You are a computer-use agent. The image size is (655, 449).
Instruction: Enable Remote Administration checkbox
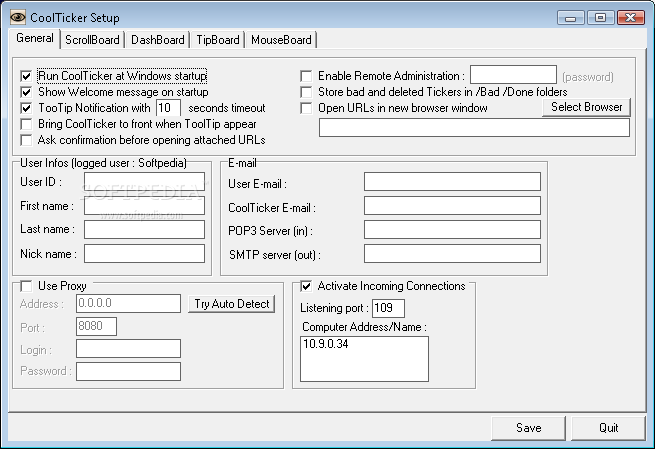306,76
